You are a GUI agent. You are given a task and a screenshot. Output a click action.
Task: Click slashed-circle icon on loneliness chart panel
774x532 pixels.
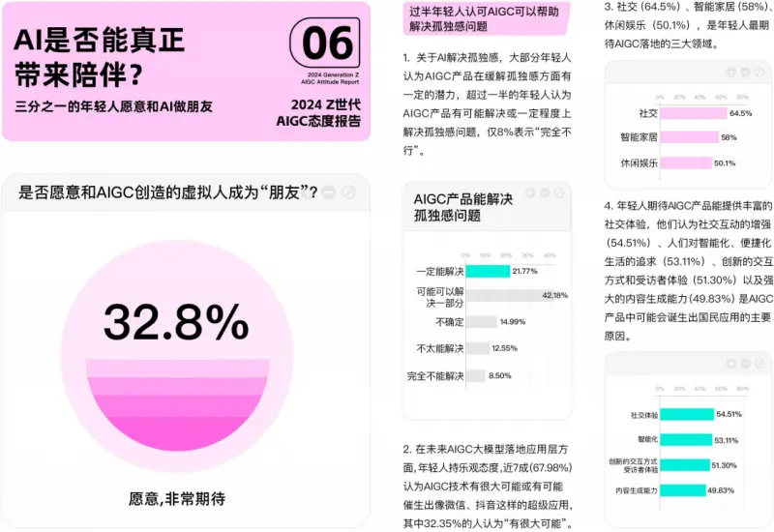tap(559, 193)
